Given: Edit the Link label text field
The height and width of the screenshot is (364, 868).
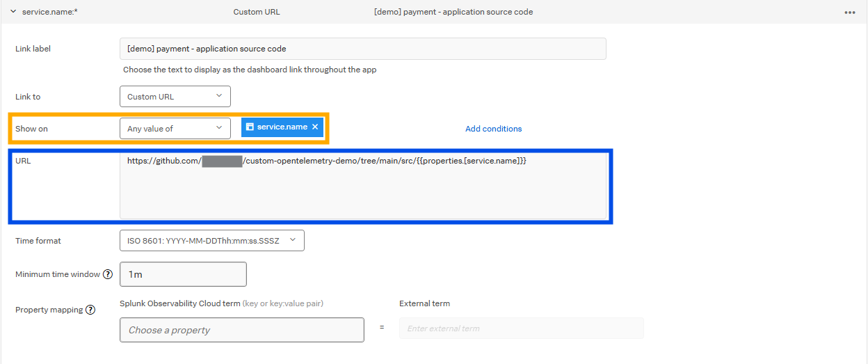Looking at the screenshot, I should coord(363,49).
